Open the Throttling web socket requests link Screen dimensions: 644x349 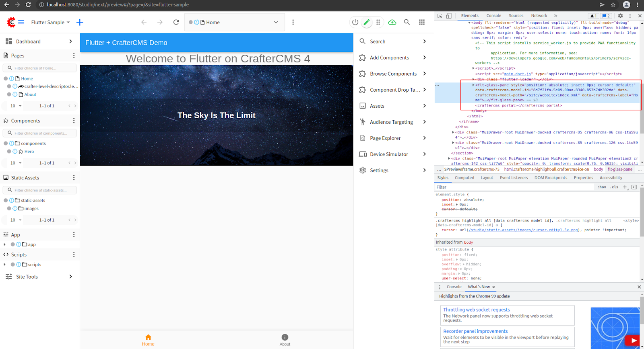[476, 310]
